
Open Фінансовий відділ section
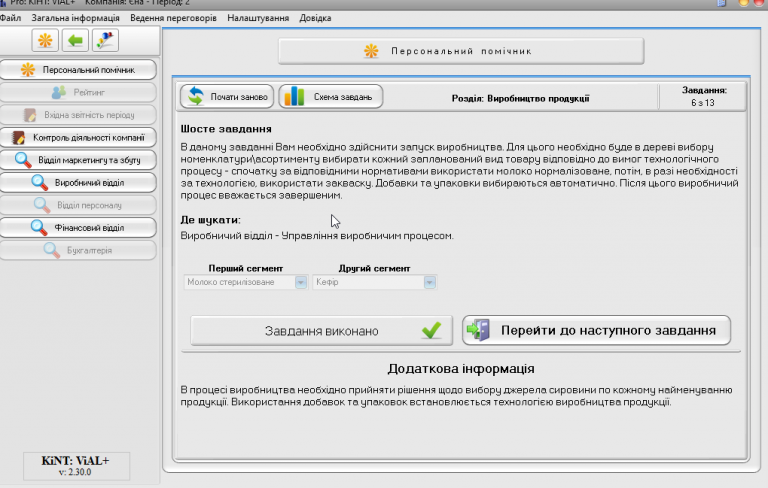78,227
